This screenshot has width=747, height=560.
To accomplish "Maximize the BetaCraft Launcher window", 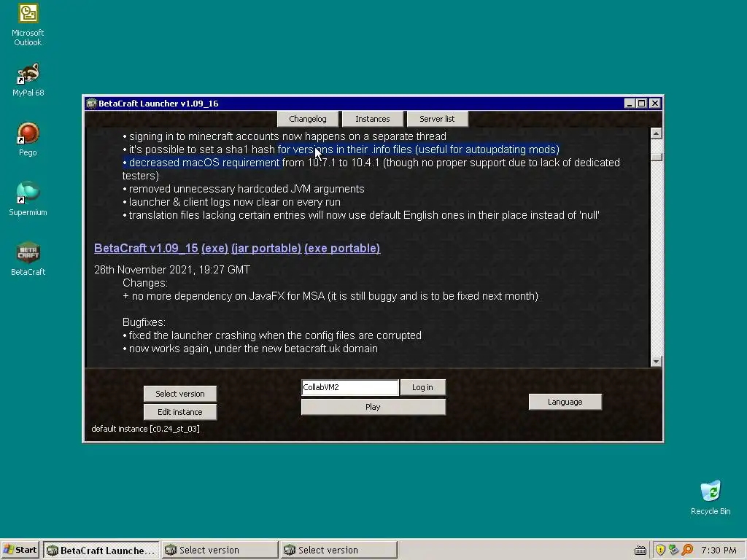I will pos(642,104).
